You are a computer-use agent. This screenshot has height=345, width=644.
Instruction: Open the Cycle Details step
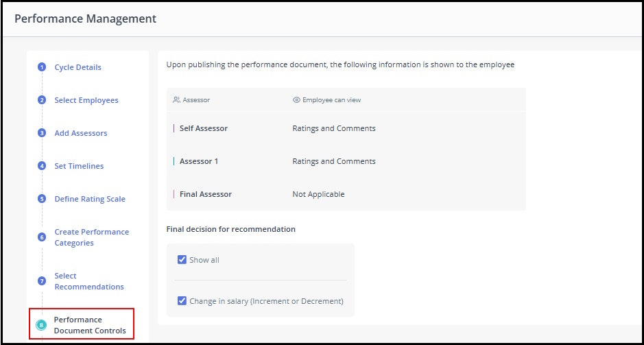tap(77, 67)
